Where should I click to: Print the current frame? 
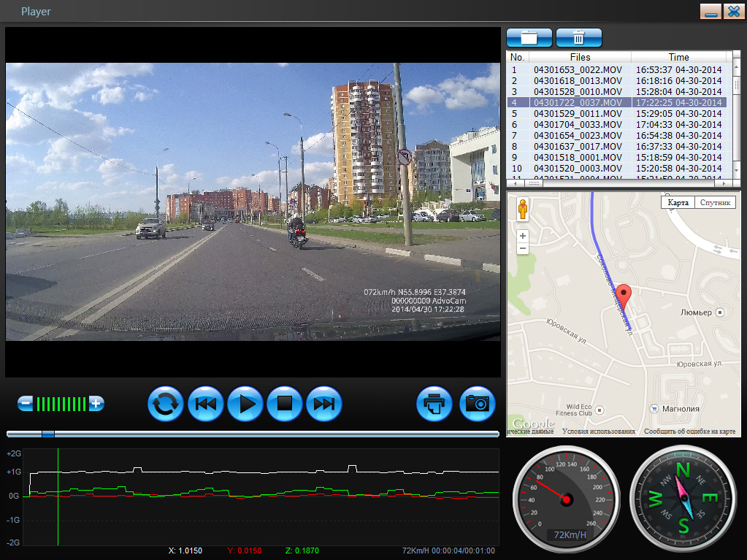pos(434,404)
